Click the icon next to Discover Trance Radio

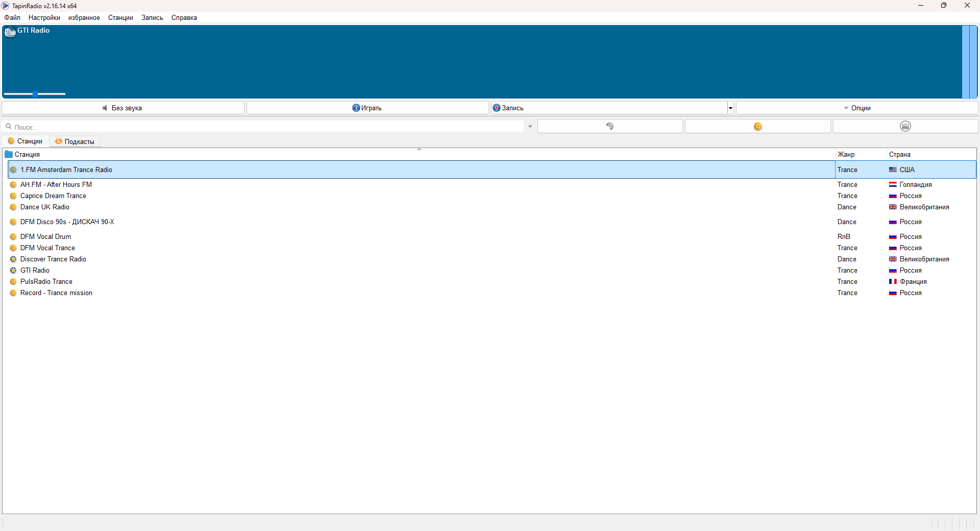tap(13, 259)
